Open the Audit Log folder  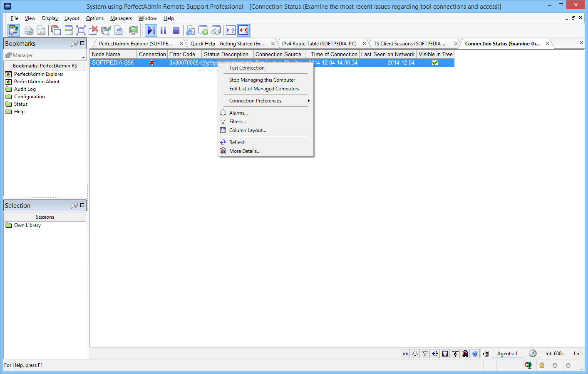(25, 89)
